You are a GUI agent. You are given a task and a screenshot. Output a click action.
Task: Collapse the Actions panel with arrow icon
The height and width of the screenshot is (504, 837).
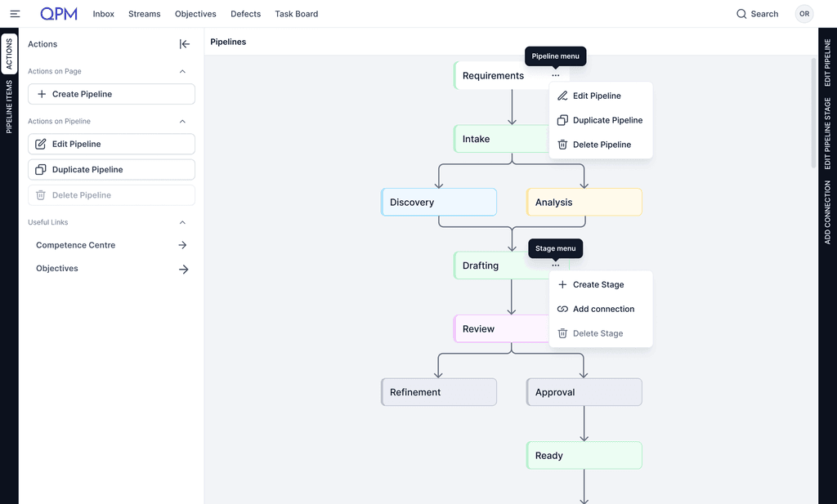click(x=185, y=44)
